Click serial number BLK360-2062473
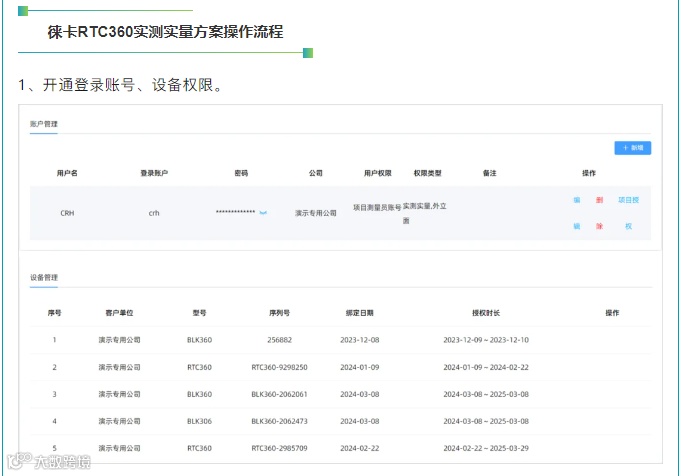The image size is (681, 476). (279, 421)
